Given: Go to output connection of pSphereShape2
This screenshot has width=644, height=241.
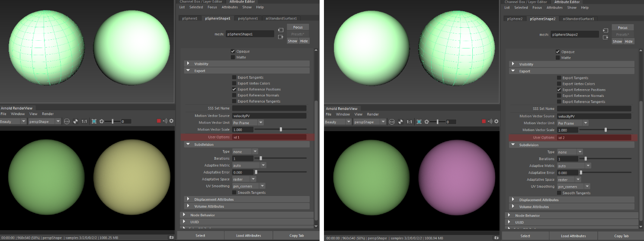Looking at the screenshot, I should pos(606,37).
